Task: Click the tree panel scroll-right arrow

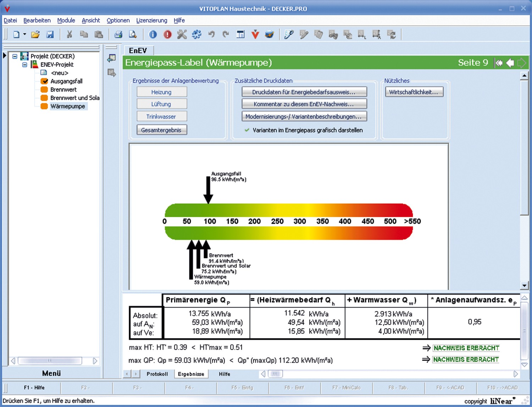Action: [95, 361]
